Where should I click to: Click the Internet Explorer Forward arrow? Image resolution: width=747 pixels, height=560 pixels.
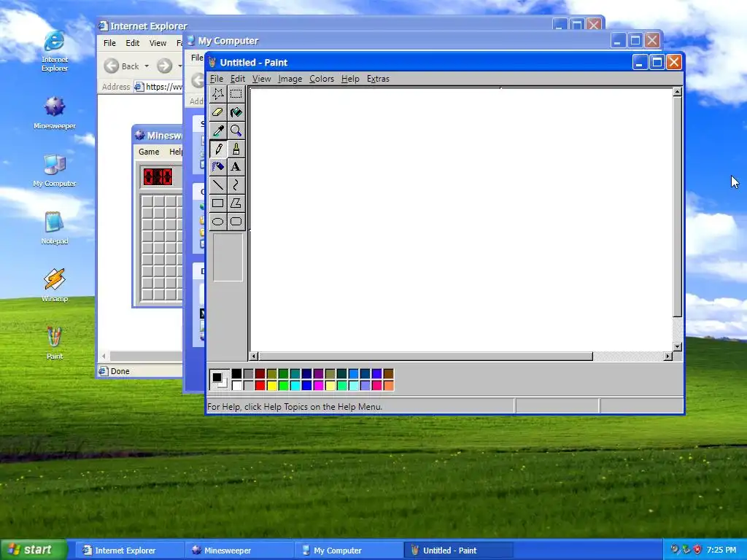164,66
